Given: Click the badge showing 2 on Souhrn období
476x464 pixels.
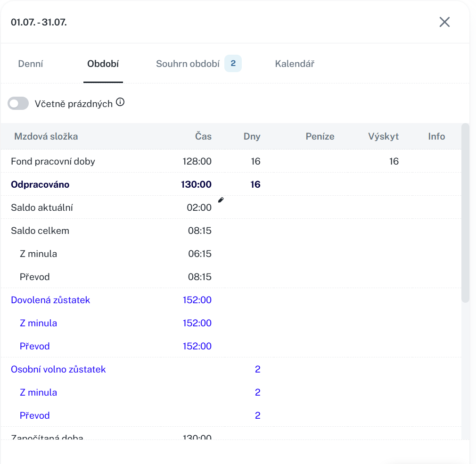Looking at the screenshot, I should pos(233,64).
